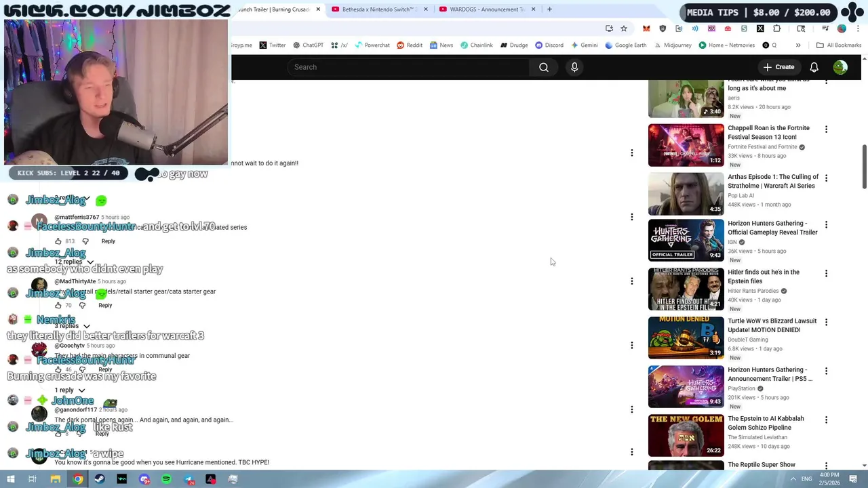Open options menu for @ganondorf117 comment
The height and width of the screenshot is (488, 868).
[631, 409]
